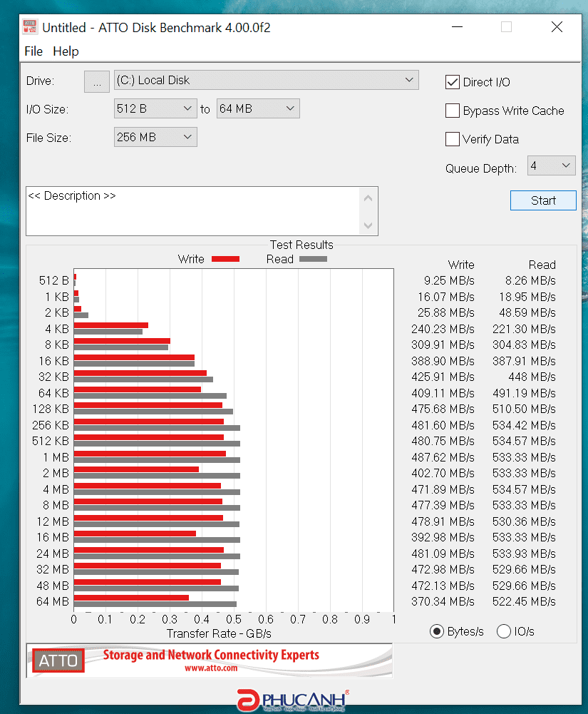The image size is (588, 714).
Task: Expand the File Size dropdown 256 MB
Action: [x=155, y=137]
